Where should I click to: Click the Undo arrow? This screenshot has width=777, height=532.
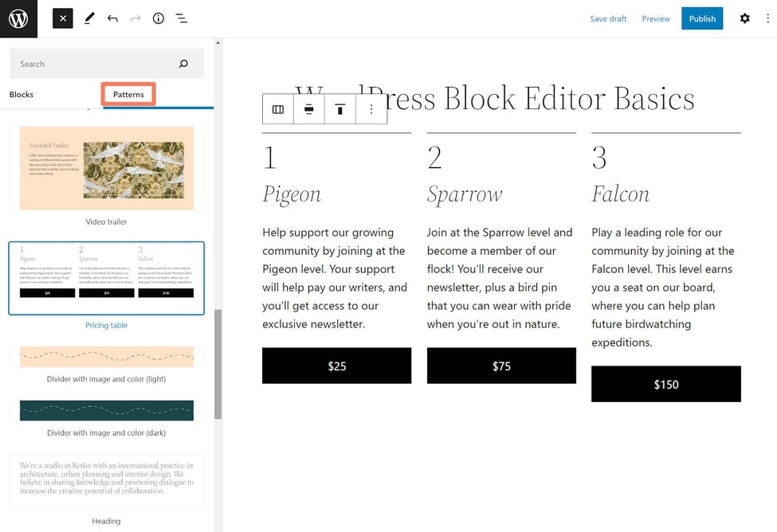pos(112,18)
